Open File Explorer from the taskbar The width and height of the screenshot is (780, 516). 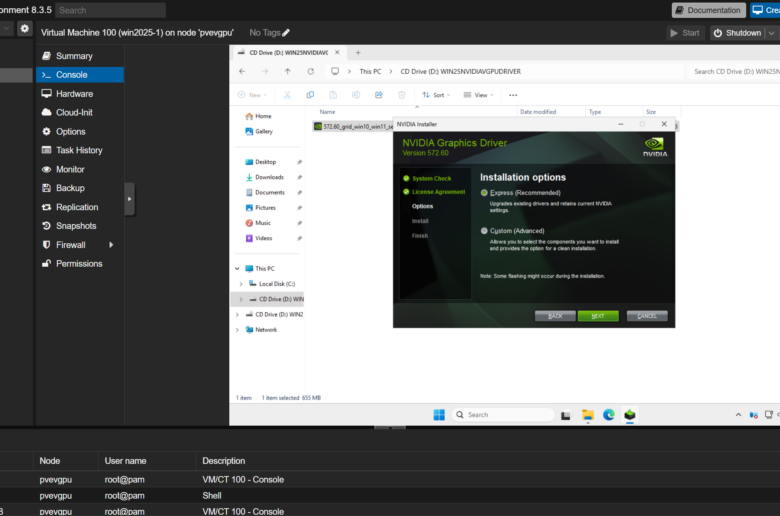[x=587, y=414]
